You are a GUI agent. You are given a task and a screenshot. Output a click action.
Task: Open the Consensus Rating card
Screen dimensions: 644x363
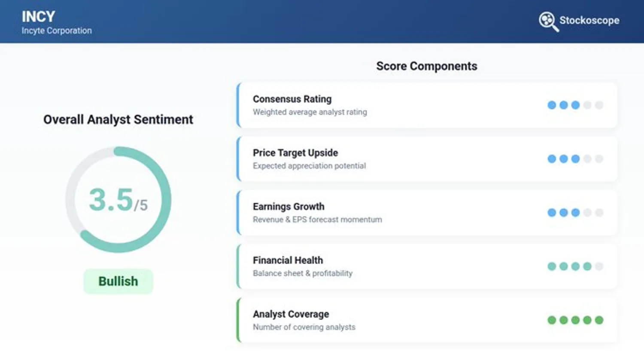coord(427,105)
